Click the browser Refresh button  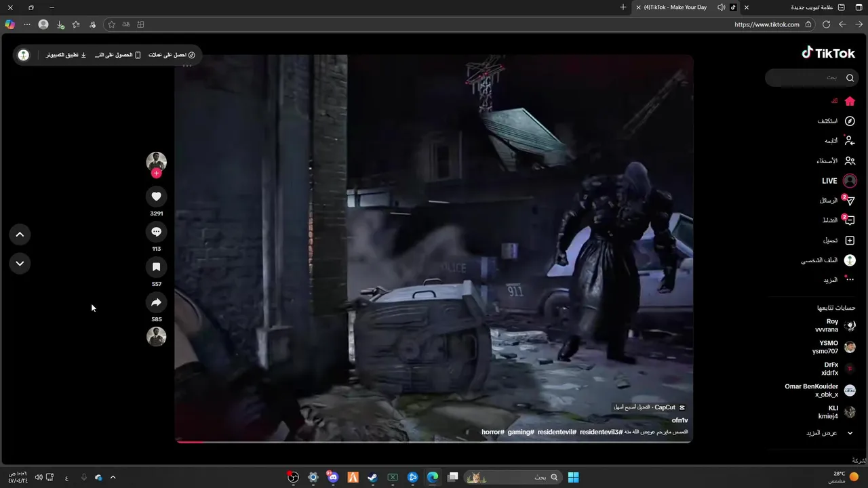[826, 24]
